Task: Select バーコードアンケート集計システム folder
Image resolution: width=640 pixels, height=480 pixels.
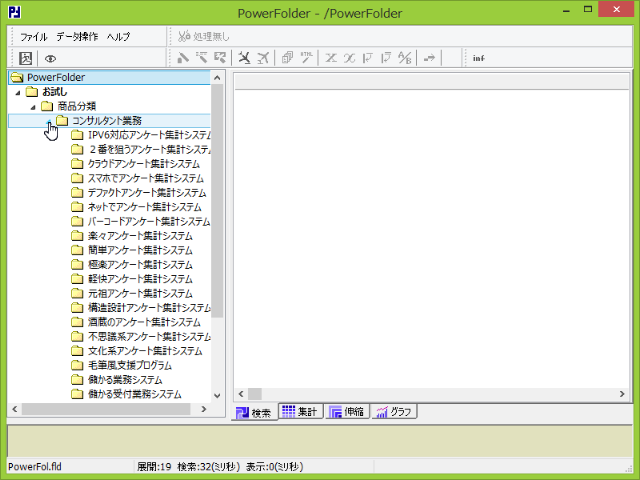Action: pos(149,221)
